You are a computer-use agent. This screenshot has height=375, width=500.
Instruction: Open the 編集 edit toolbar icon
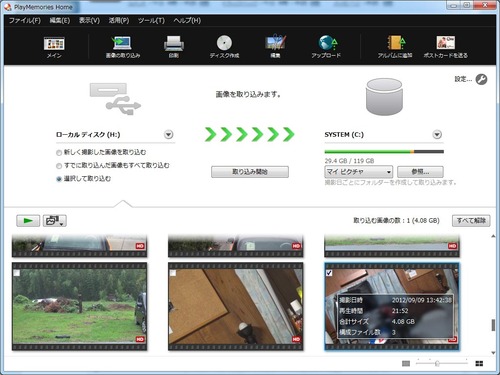[275, 47]
